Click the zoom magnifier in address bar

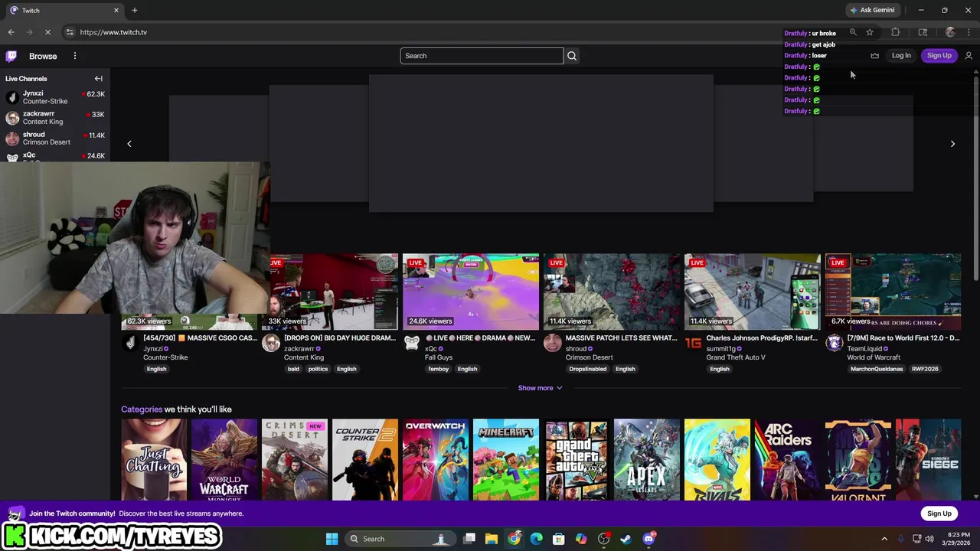(x=853, y=32)
